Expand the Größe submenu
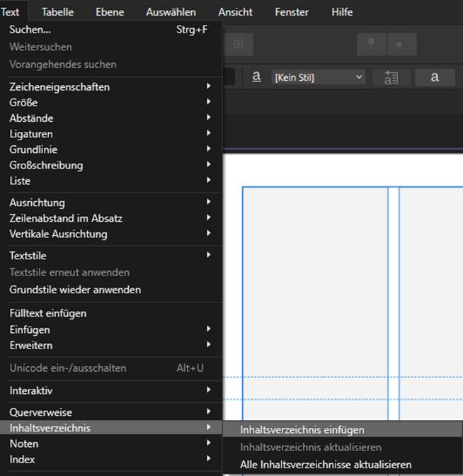This screenshot has width=463, height=476. point(111,102)
